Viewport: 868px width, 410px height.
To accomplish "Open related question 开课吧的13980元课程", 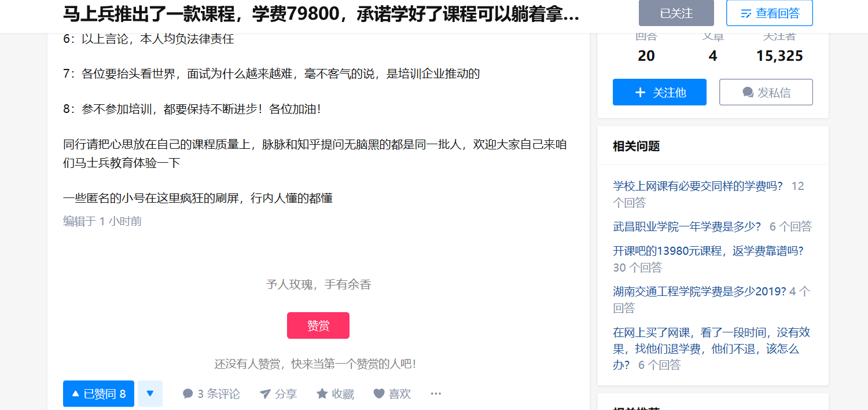I will click(708, 251).
